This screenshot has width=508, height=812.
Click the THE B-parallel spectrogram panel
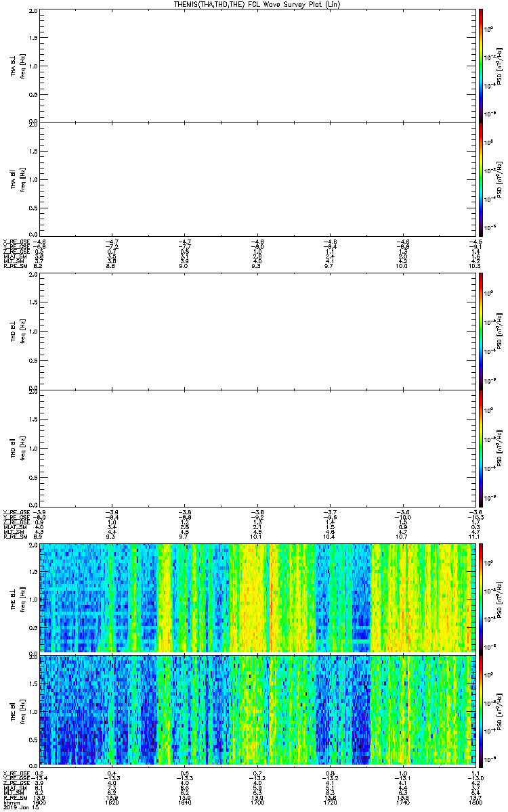tap(257, 710)
